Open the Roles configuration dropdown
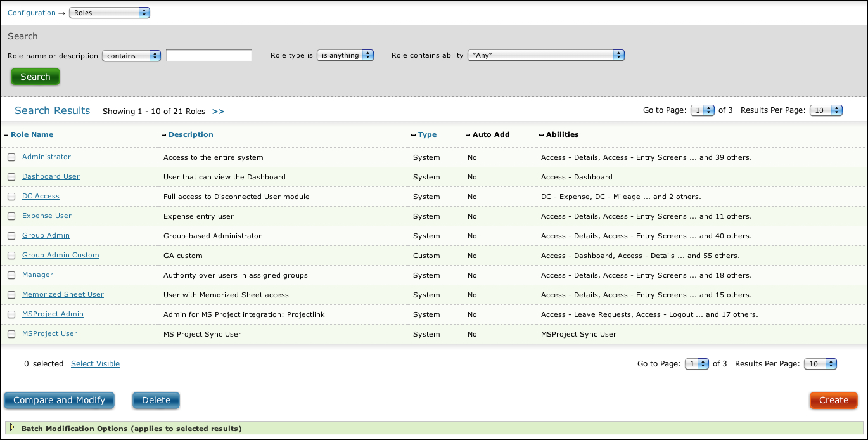The image size is (868, 440). click(x=109, y=13)
